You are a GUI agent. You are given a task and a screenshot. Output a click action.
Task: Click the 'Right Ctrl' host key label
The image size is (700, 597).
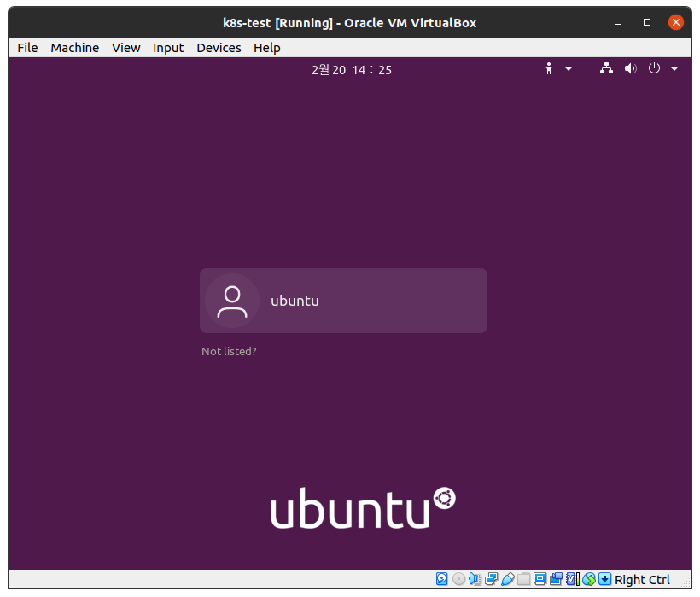(x=642, y=580)
